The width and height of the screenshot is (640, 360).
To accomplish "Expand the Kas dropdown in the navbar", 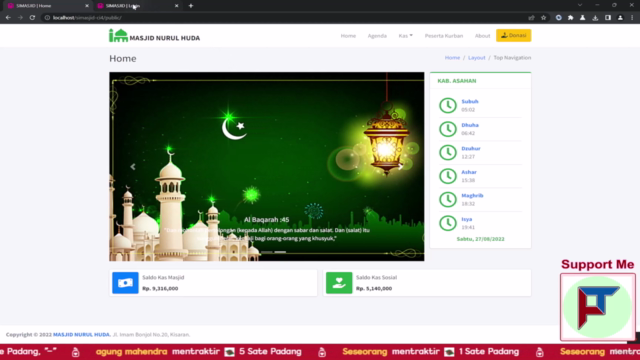I will [x=405, y=36].
